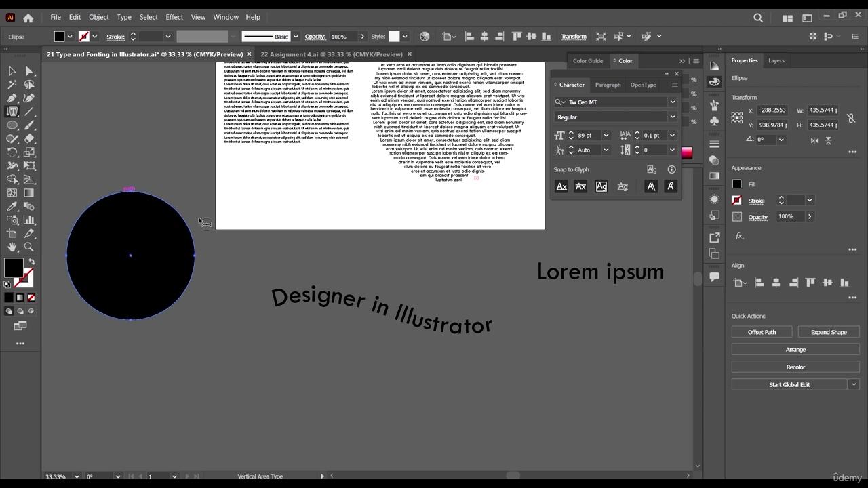
Task: Click the Arrange button
Action: (x=795, y=350)
